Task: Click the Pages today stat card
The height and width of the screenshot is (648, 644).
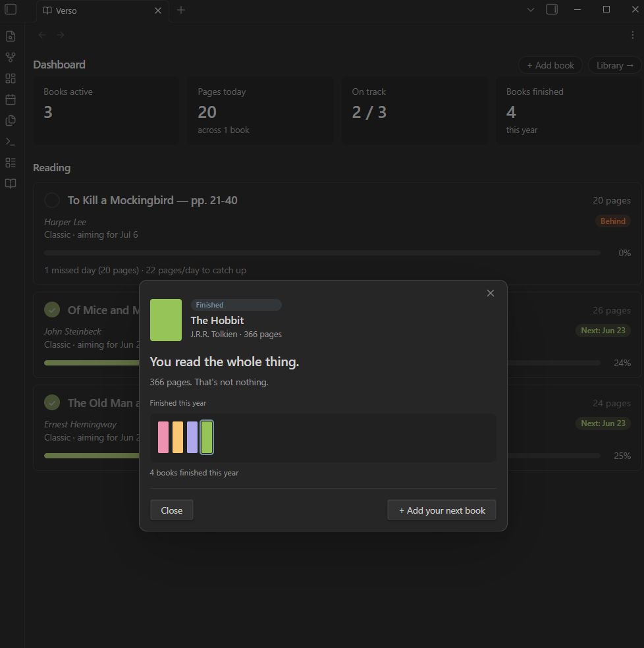Action: [260, 111]
